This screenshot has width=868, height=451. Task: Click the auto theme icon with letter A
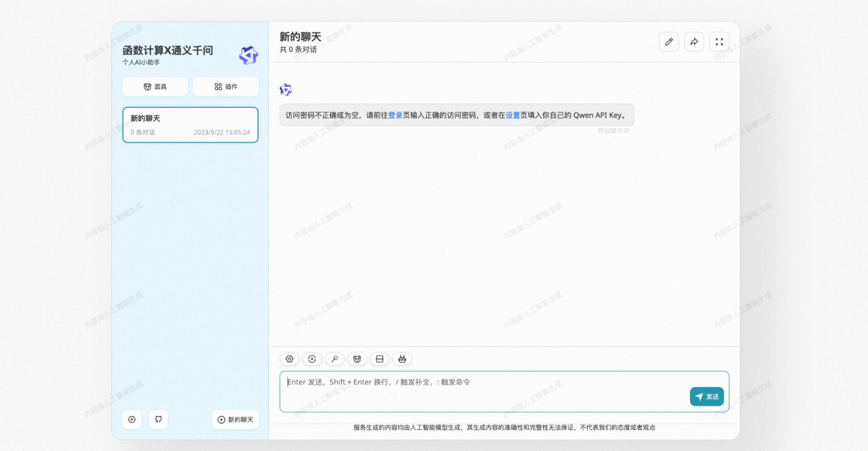(x=312, y=359)
